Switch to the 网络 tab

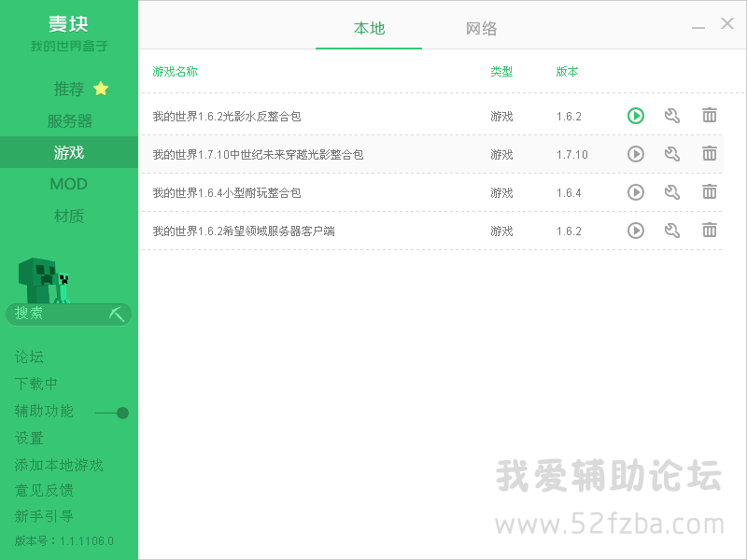pyautogui.click(x=481, y=29)
